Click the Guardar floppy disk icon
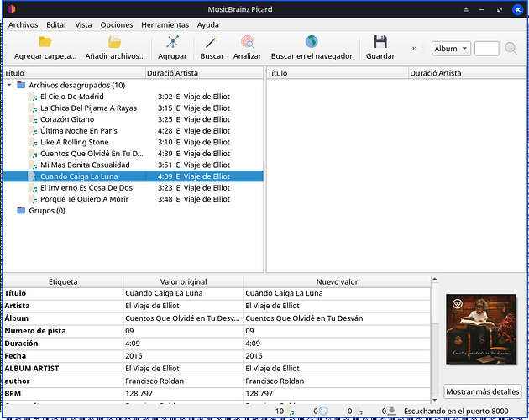This screenshot has width=529, height=420. 380,42
